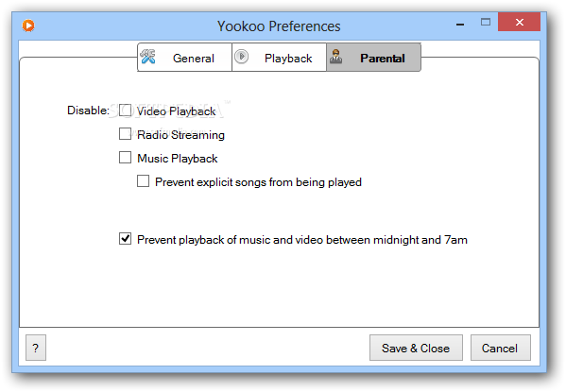The height and width of the screenshot is (392, 566).
Task: Toggle Prevent explicit songs checkbox
Action: (x=143, y=180)
